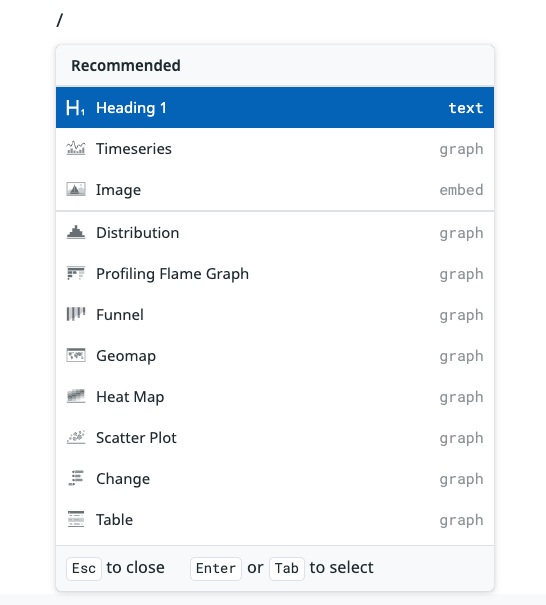The image size is (546, 605).
Task: Click the Tab key hint
Action: (x=287, y=568)
